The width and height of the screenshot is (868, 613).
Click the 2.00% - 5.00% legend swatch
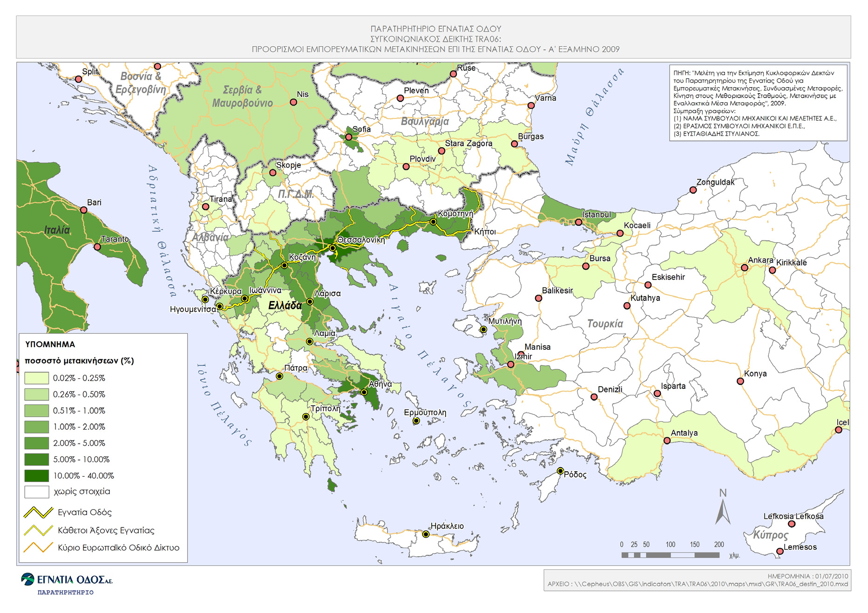(37, 443)
